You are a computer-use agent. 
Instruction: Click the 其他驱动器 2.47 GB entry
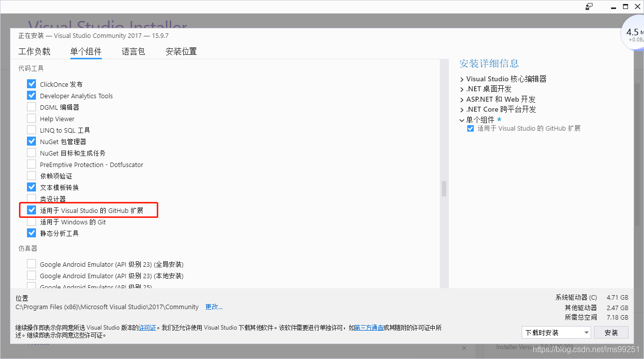click(597, 308)
